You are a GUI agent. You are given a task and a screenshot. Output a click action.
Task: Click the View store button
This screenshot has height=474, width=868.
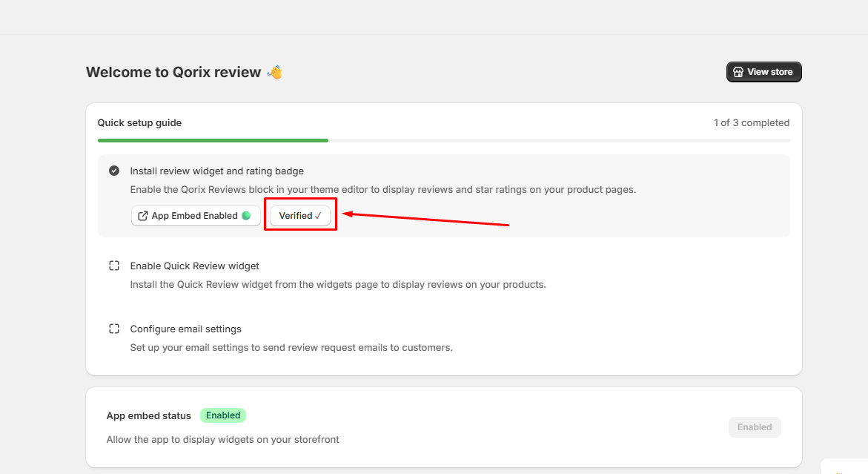(x=764, y=72)
